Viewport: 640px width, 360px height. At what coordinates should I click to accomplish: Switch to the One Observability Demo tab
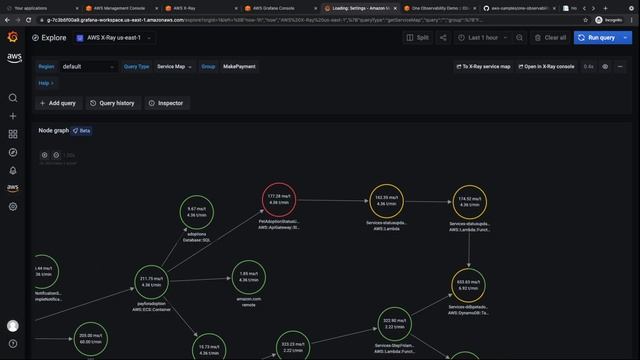(x=440, y=8)
